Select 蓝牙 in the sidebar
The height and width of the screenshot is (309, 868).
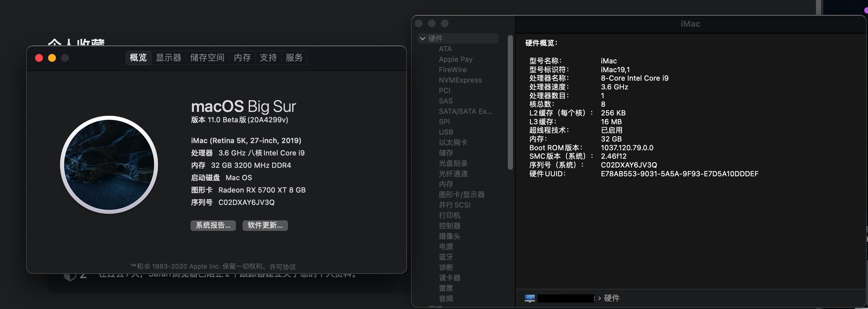point(446,257)
